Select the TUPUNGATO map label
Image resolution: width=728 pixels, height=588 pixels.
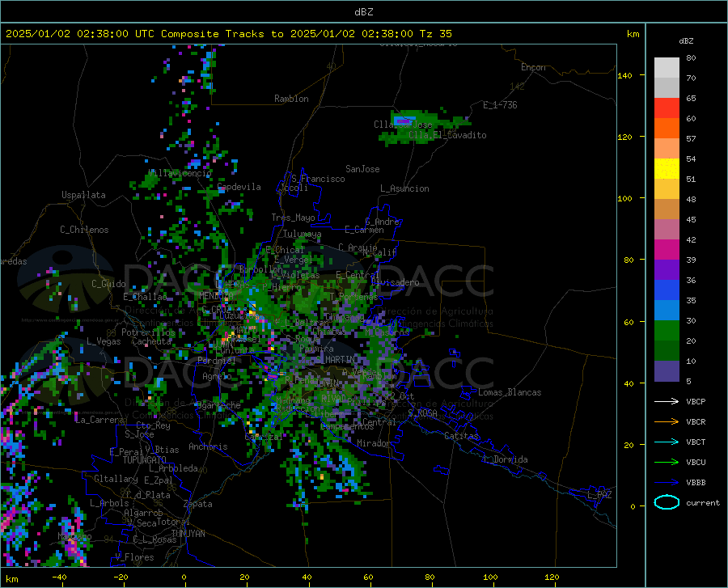tap(145, 460)
